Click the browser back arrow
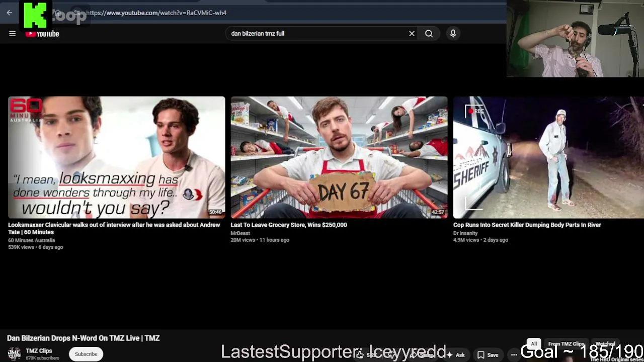Viewport: 644px width, 362px height. tap(9, 13)
